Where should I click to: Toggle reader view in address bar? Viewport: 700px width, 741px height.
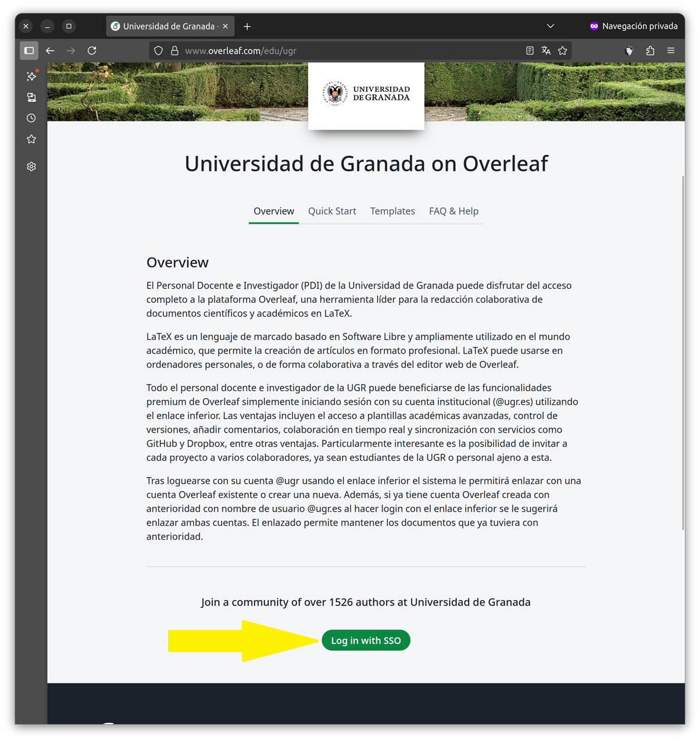pos(530,51)
